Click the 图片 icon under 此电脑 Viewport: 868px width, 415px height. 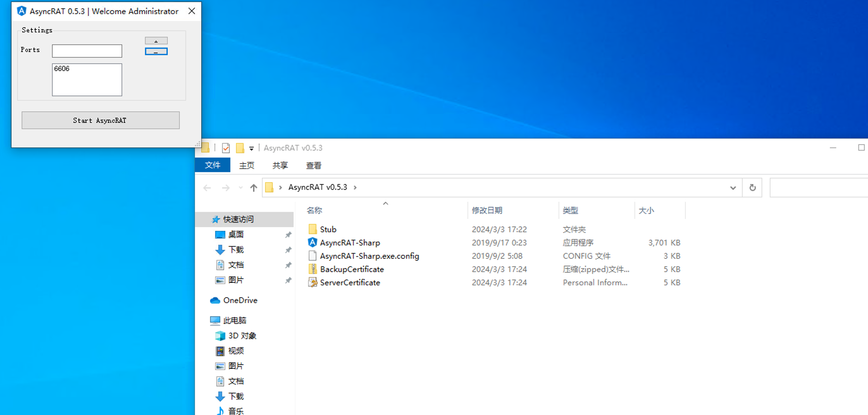(x=220, y=366)
